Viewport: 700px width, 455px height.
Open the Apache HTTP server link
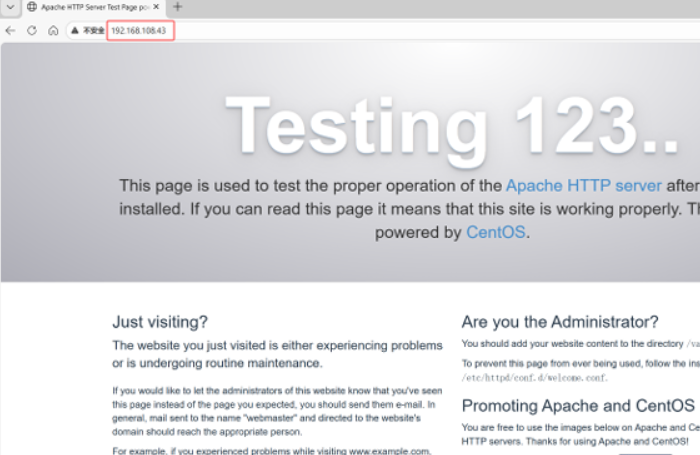(583, 186)
